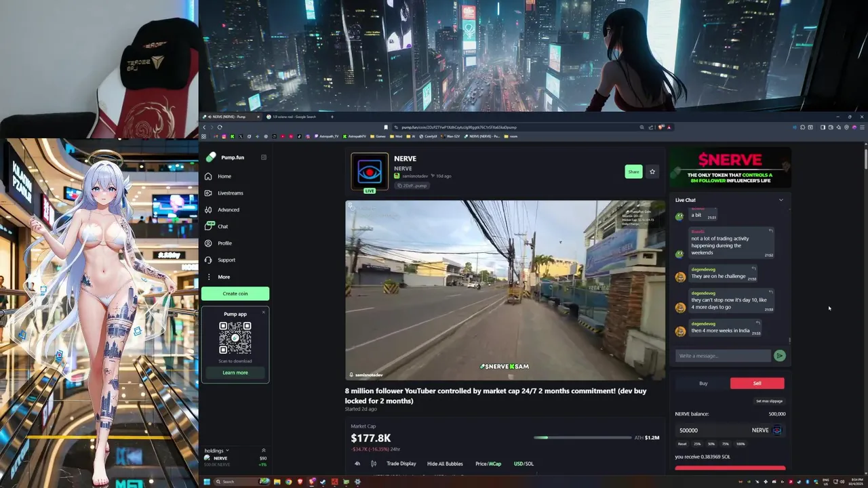
Task: Click Set max slippage
Action: pyautogui.click(x=770, y=401)
